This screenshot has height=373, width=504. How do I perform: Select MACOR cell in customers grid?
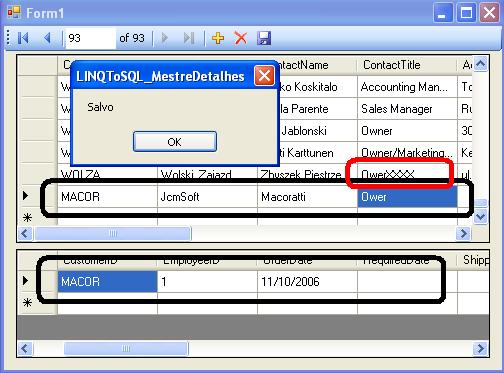coord(107,197)
